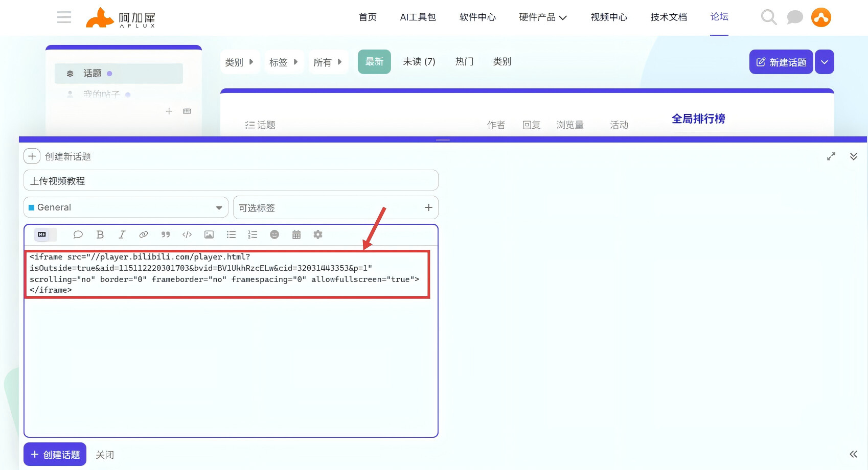Insert preformatted code with the code icon

187,234
